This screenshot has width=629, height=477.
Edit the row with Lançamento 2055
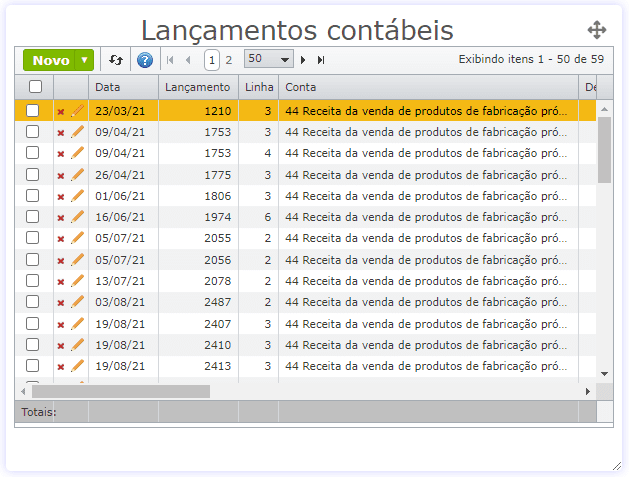point(77,238)
